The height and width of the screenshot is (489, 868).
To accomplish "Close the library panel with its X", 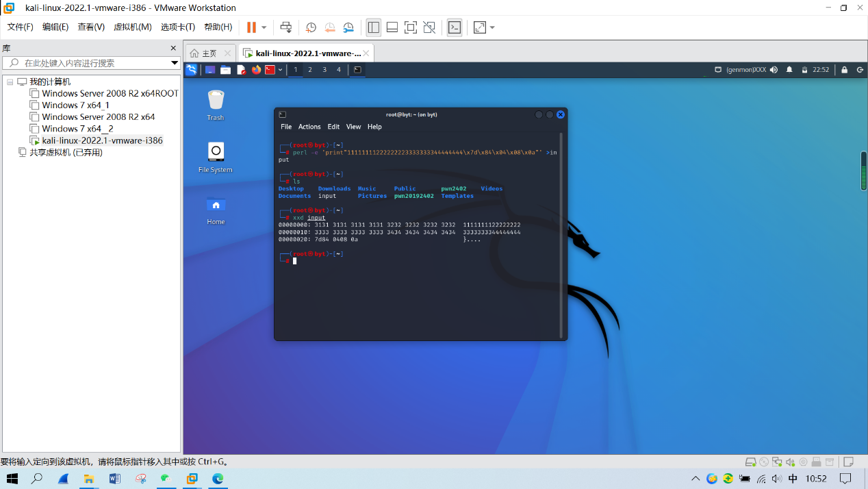I will coord(173,48).
